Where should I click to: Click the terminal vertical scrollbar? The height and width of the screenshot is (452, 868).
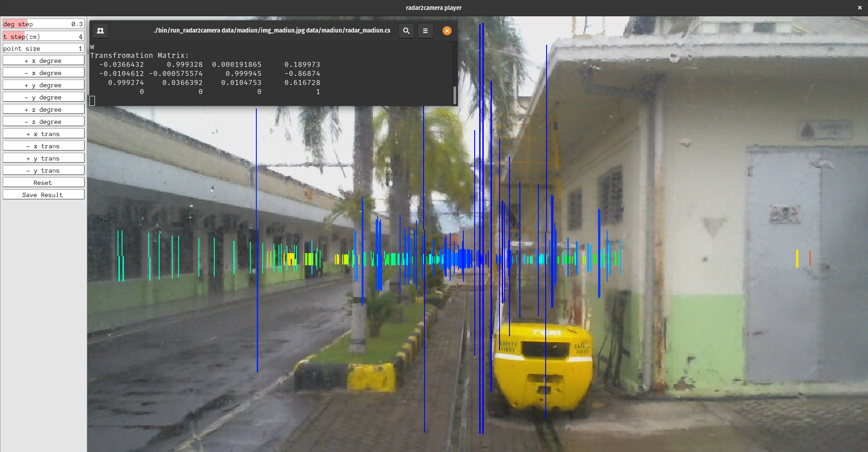coord(454,95)
